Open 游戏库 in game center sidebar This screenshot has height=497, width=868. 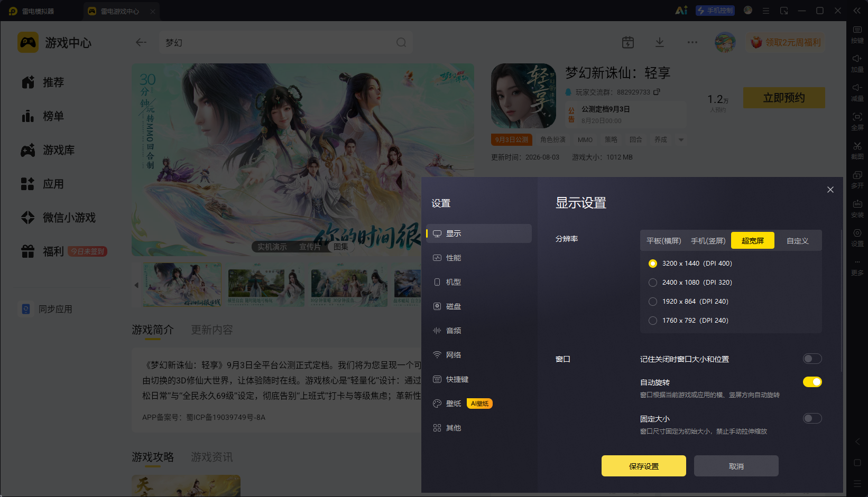pyautogui.click(x=48, y=150)
